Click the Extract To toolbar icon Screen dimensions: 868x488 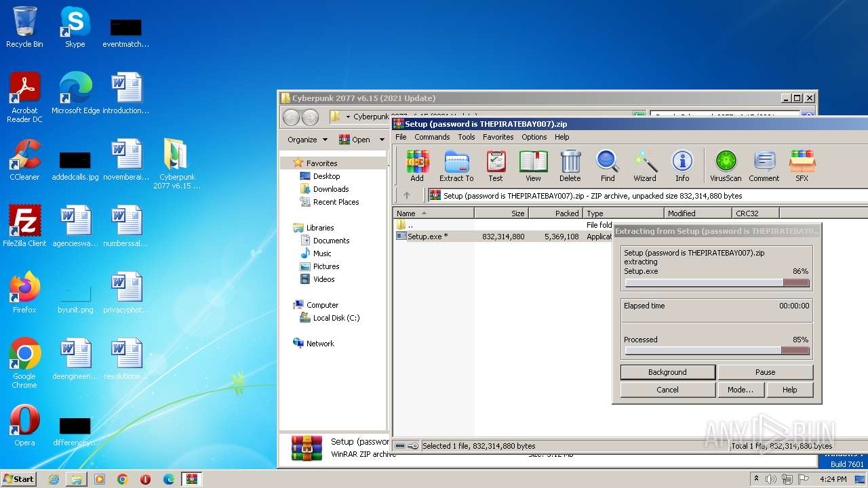point(456,166)
